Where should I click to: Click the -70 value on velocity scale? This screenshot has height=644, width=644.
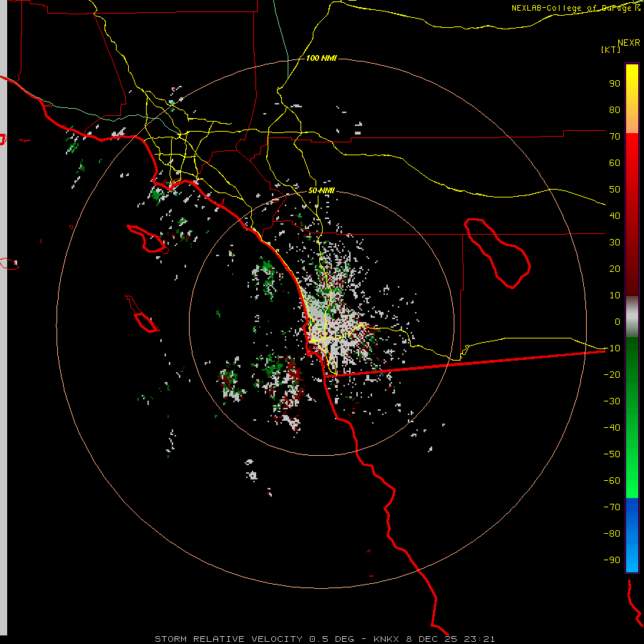coord(612,507)
